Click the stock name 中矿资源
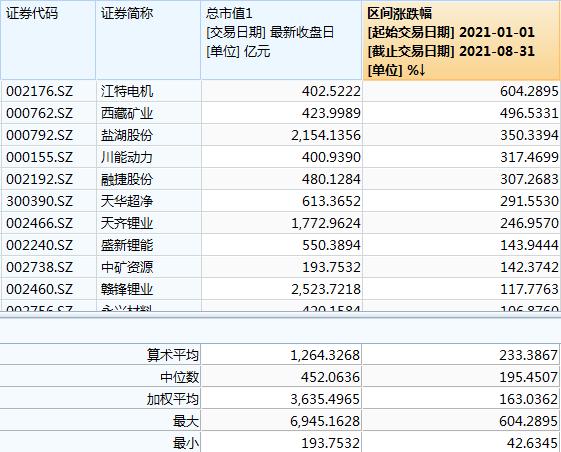The width and height of the screenshot is (561, 452). click(127, 267)
